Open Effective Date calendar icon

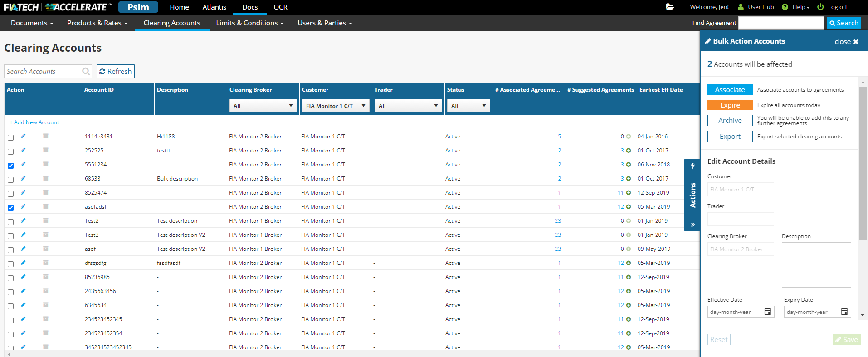tap(768, 312)
